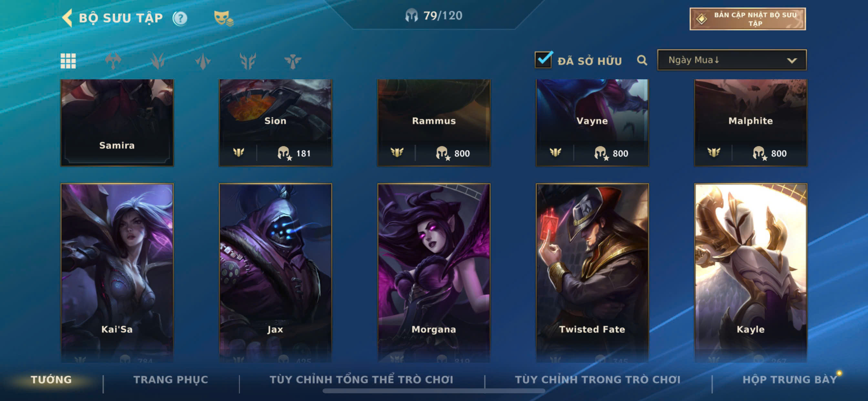868x401 pixels.
Task: Select the all-champions grid filter icon
Action: click(68, 61)
